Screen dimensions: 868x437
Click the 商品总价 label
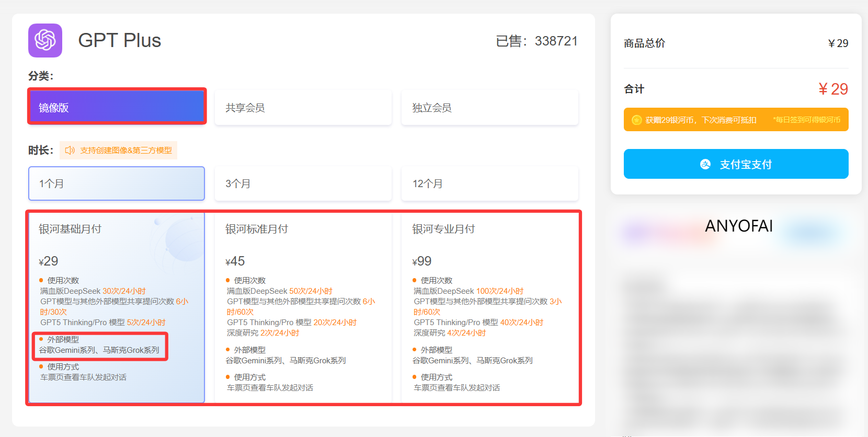pyautogui.click(x=644, y=43)
